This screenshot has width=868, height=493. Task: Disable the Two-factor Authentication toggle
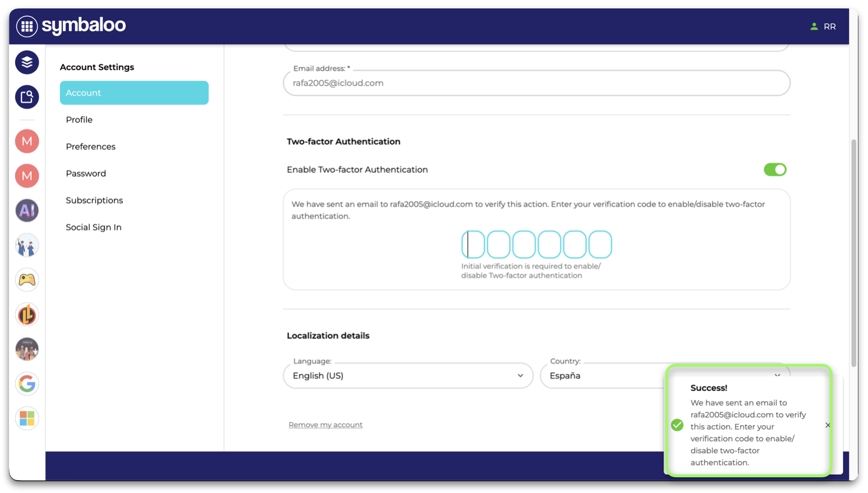click(x=775, y=170)
